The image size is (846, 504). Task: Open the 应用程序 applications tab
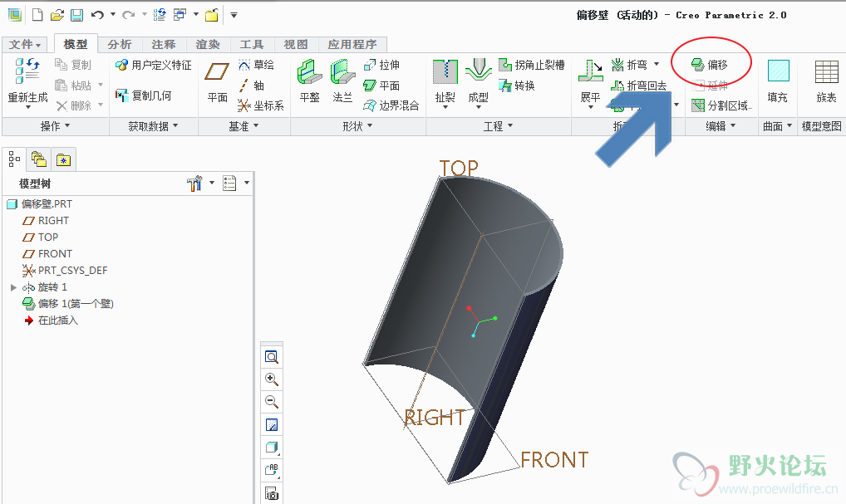(x=352, y=44)
